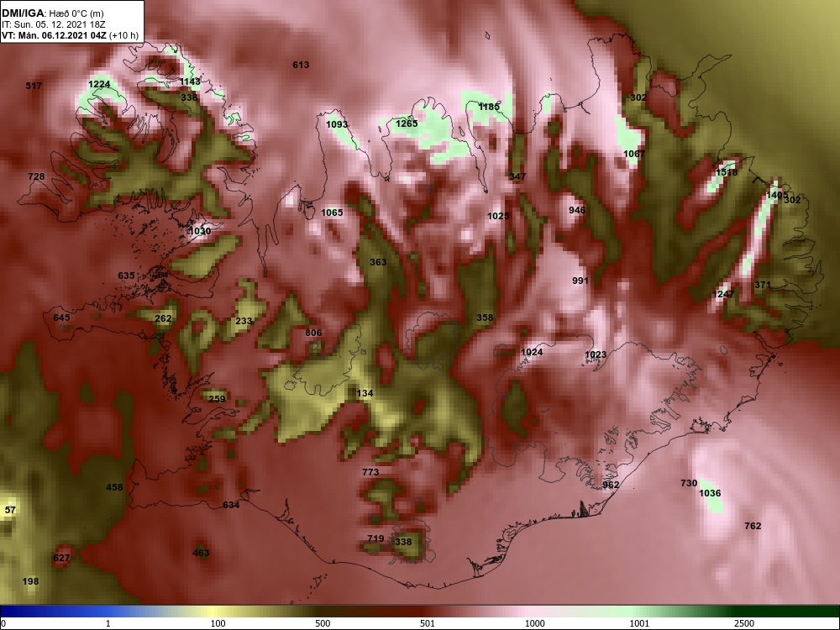Screen dimensions: 840x630
Task: Click the map value 1143
Action: tap(190, 81)
